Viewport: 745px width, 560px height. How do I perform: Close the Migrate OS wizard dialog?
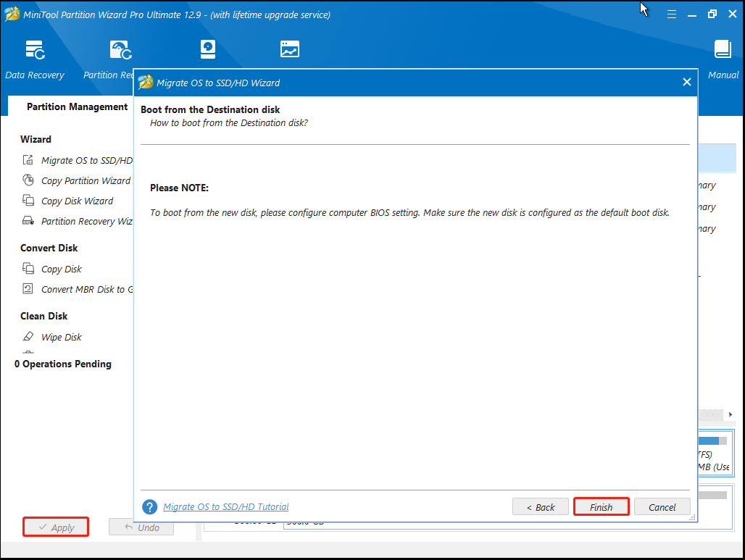click(686, 82)
